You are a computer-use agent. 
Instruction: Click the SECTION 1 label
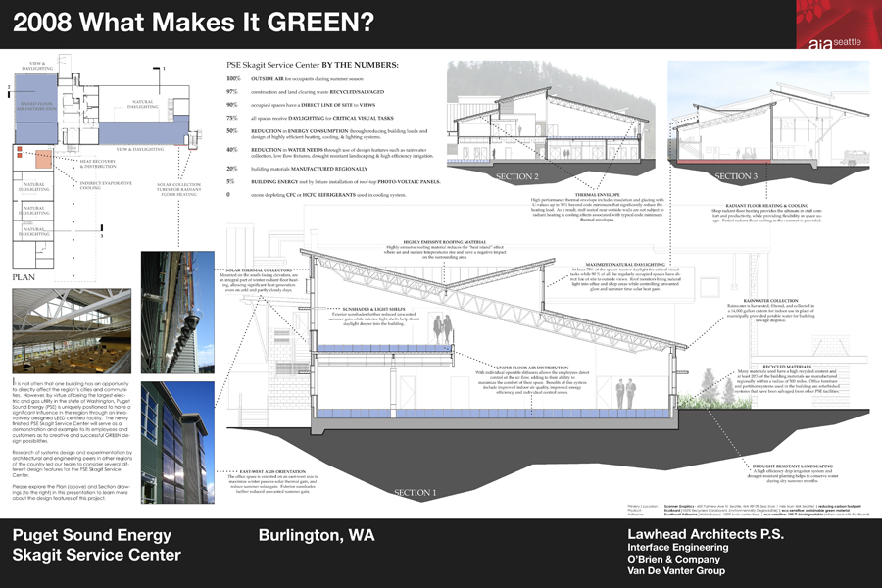[415, 492]
